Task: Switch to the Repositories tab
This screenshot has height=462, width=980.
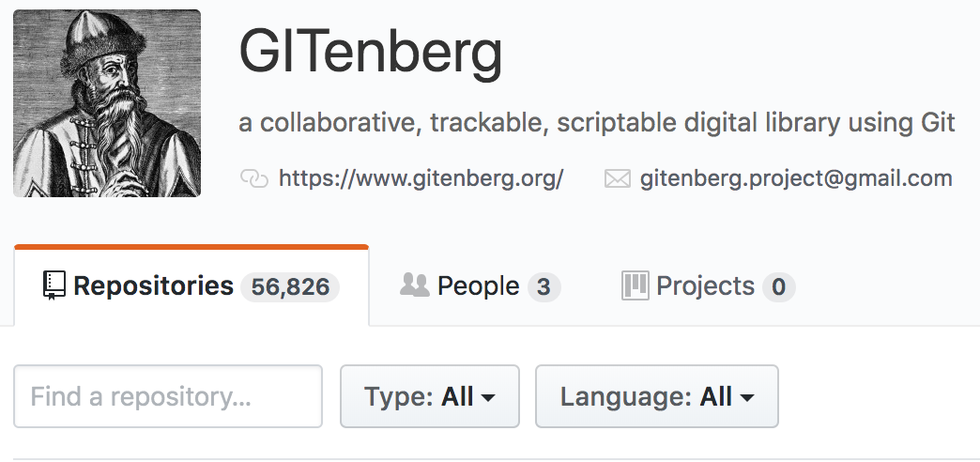Action: pos(153,286)
